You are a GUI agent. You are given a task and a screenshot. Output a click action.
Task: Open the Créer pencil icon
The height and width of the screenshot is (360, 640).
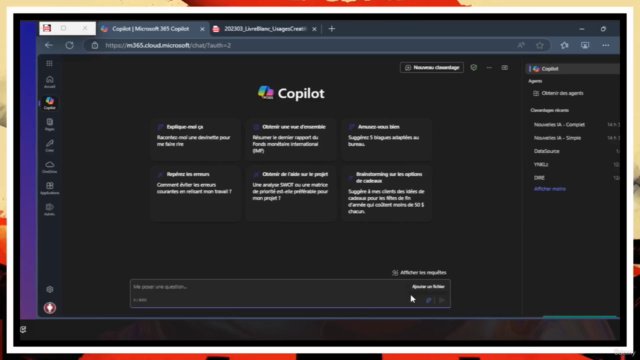click(49, 145)
